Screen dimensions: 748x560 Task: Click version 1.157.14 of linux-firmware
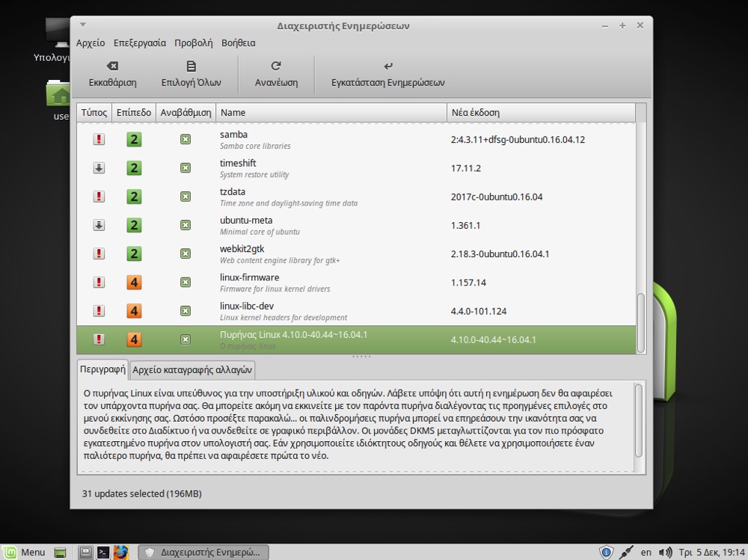[468, 283]
